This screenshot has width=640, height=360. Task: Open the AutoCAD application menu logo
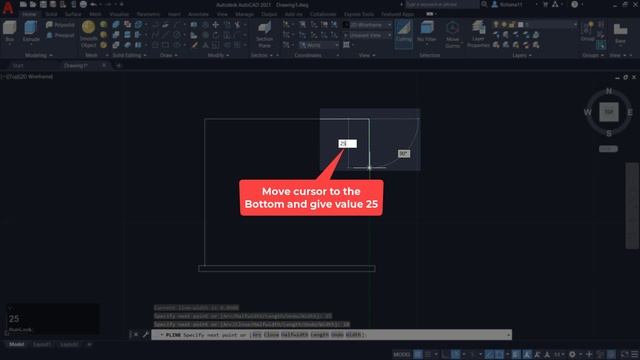[x=8, y=7]
